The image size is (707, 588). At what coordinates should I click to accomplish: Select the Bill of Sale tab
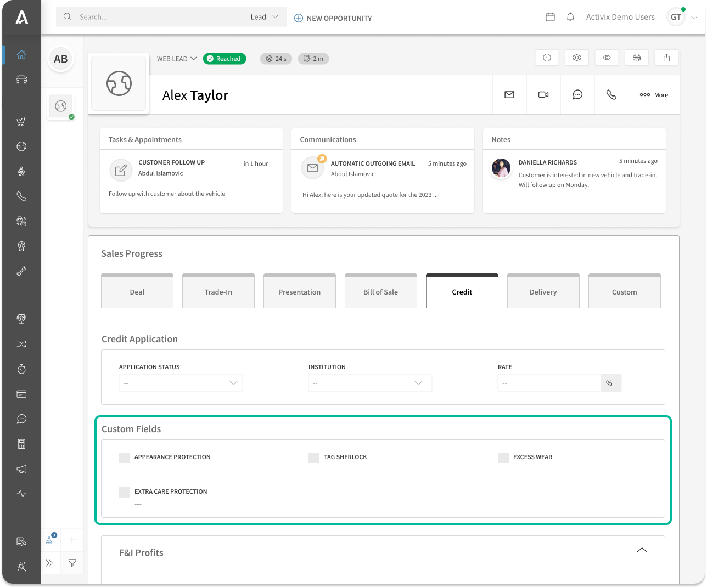pos(380,292)
